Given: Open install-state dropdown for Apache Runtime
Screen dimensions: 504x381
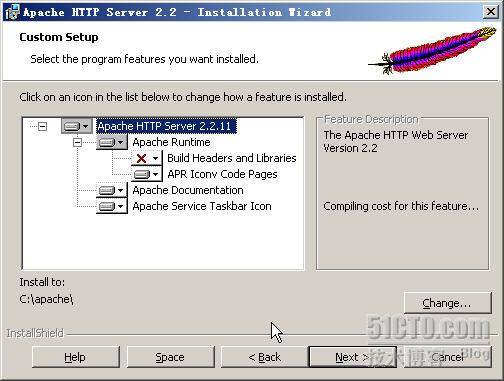Looking at the screenshot, I should [x=112, y=142].
